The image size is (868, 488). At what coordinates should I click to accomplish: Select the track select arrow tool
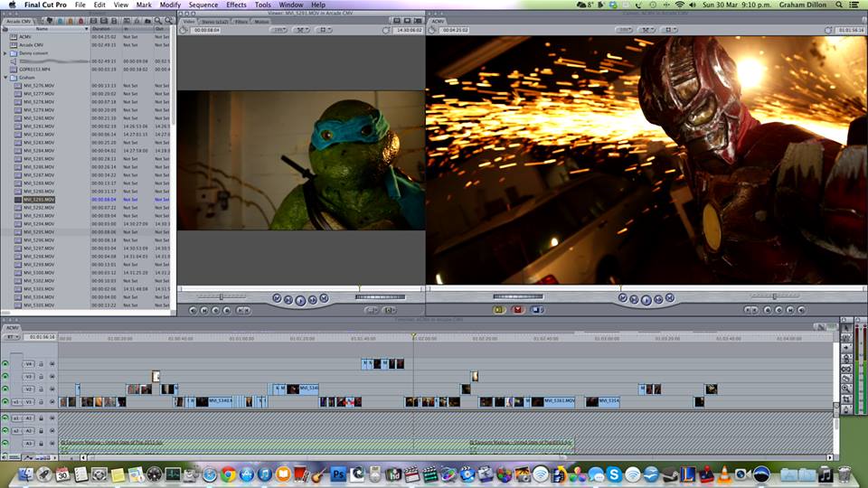click(846, 347)
